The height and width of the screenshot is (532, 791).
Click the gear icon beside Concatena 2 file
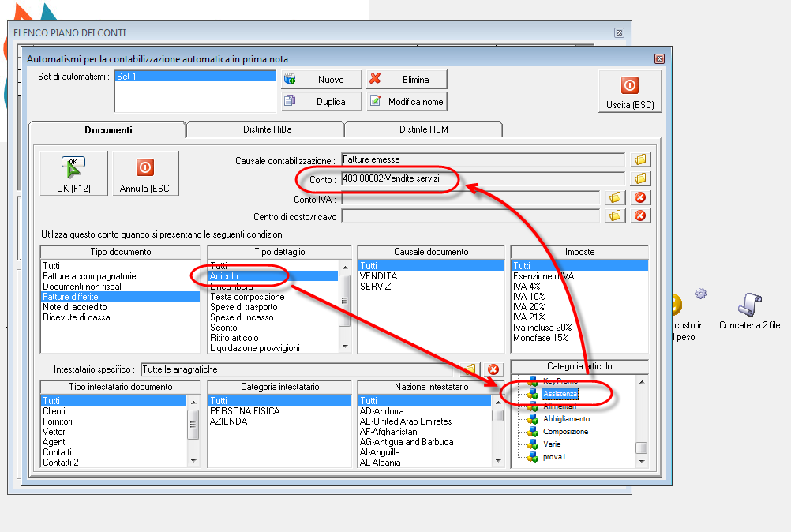[x=701, y=294]
